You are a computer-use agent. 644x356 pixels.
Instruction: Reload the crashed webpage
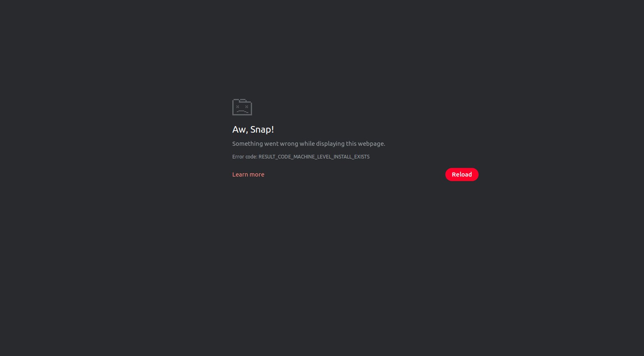(462, 175)
